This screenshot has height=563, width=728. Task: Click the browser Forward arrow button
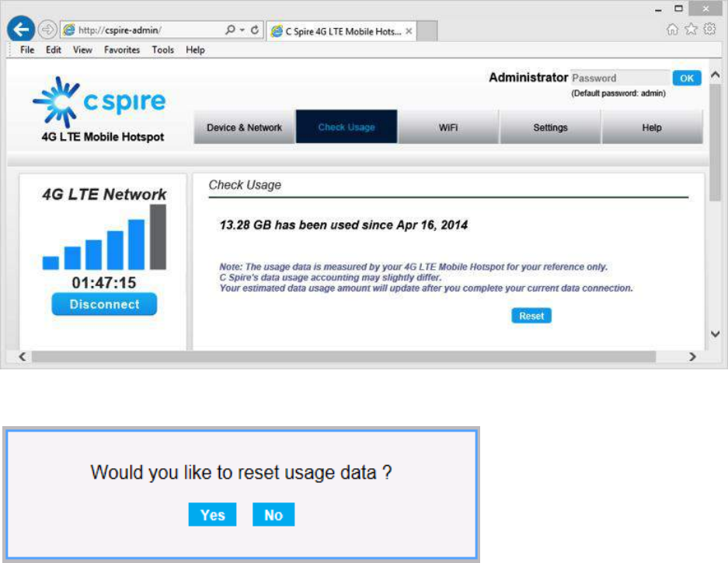(x=47, y=30)
